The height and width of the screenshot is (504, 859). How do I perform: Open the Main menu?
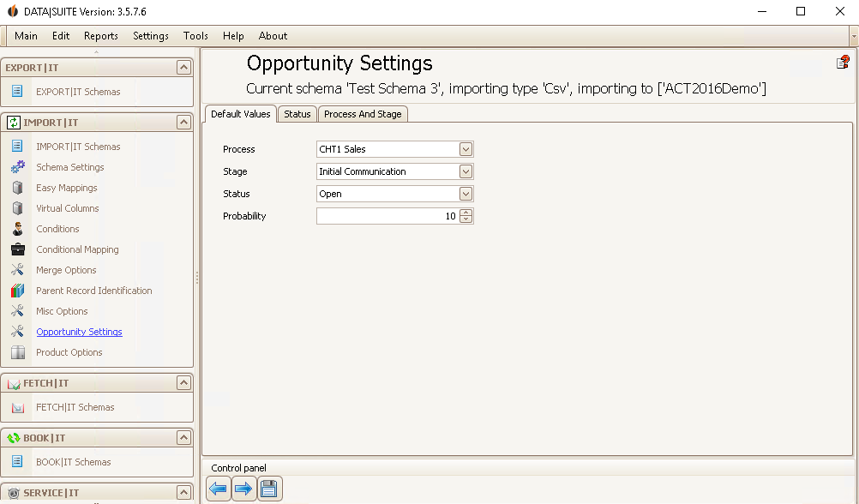(x=26, y=36)
